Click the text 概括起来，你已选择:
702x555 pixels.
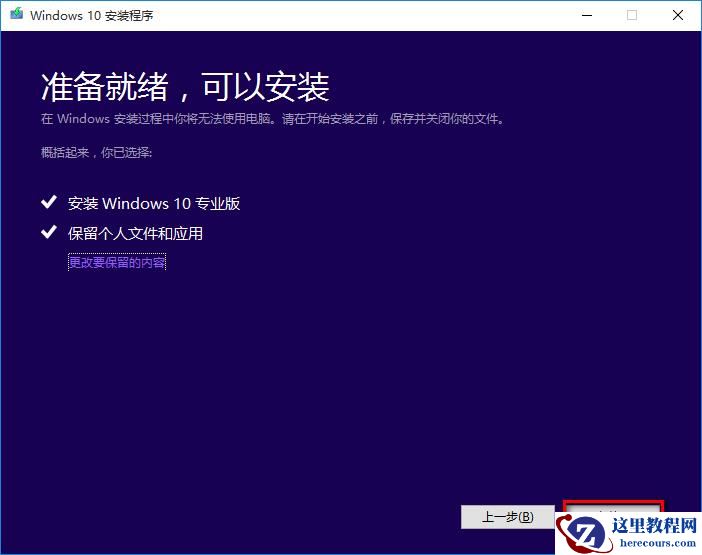point(96,153)
